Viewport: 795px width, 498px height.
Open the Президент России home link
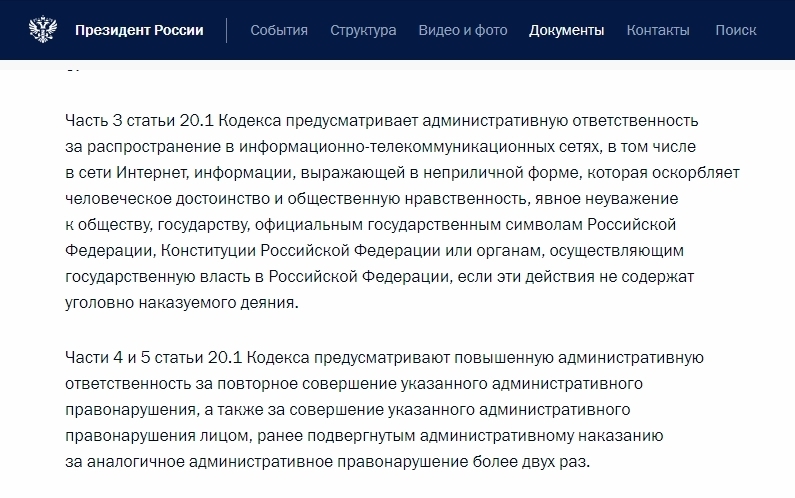click(139, 30)
